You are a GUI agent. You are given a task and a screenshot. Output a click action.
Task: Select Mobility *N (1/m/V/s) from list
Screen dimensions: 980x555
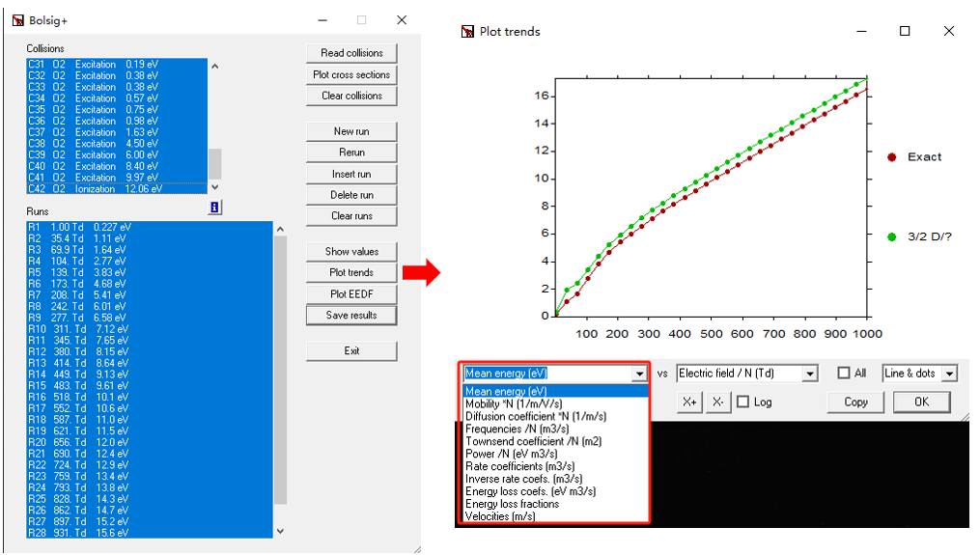coord(555,403)
